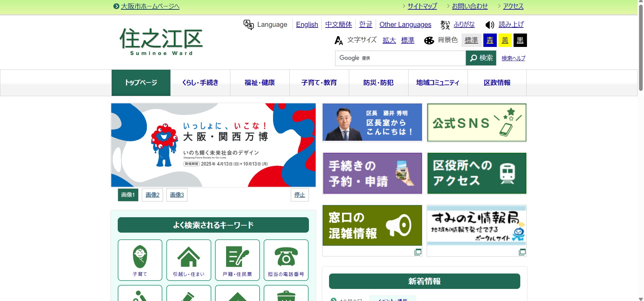Open the 子育て keyword tile
This screenshot has height=301, width=644.
click(140, 260)
